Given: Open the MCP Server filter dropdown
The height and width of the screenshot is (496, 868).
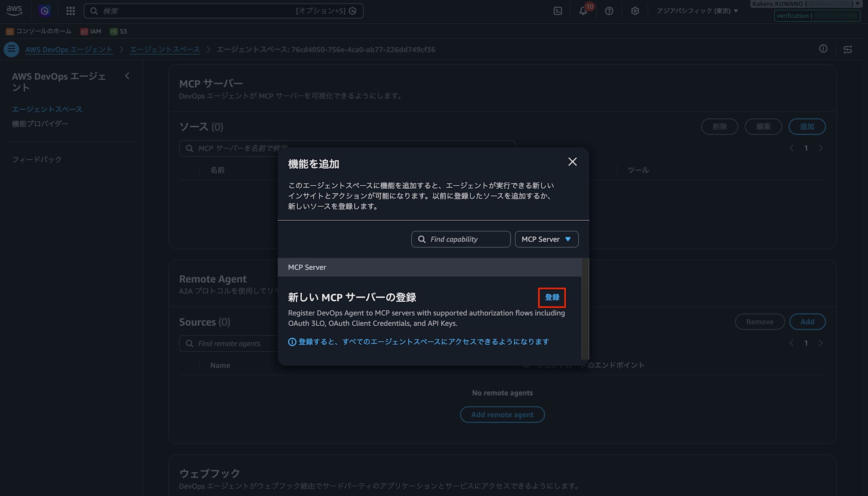Looking at the screenshot, I should (546, 239).
